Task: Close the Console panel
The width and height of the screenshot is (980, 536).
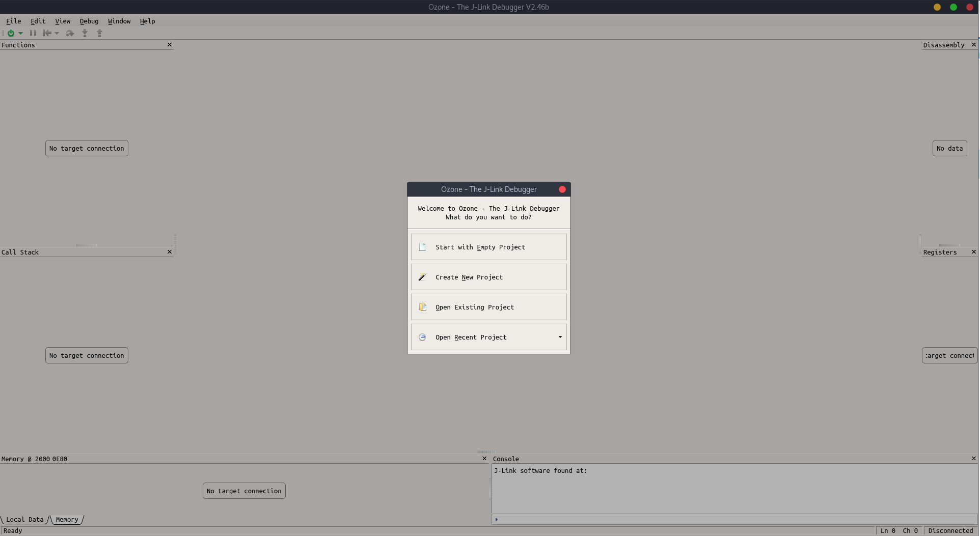Action: point(974,459)
